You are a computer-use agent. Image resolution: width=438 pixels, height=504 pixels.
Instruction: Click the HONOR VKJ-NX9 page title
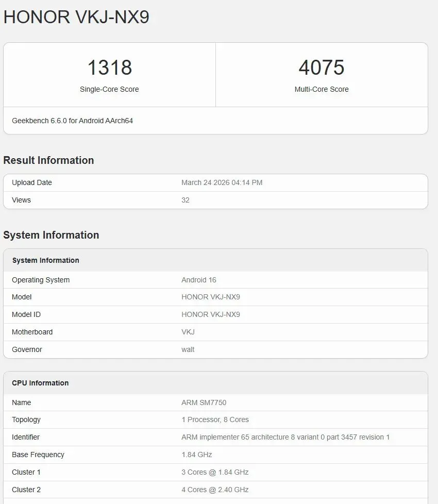pyautogui.click(x=76, y=17)
